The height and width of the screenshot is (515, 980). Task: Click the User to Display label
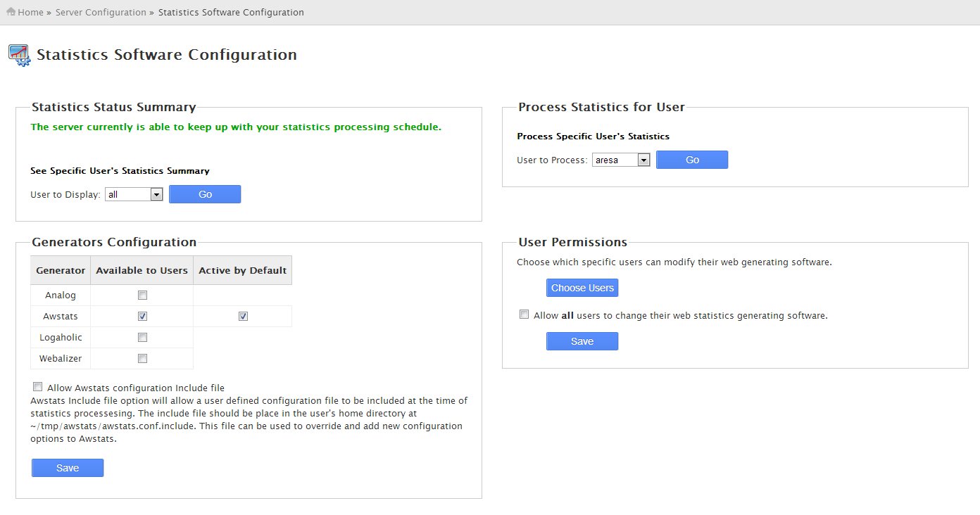click(65, 195)
